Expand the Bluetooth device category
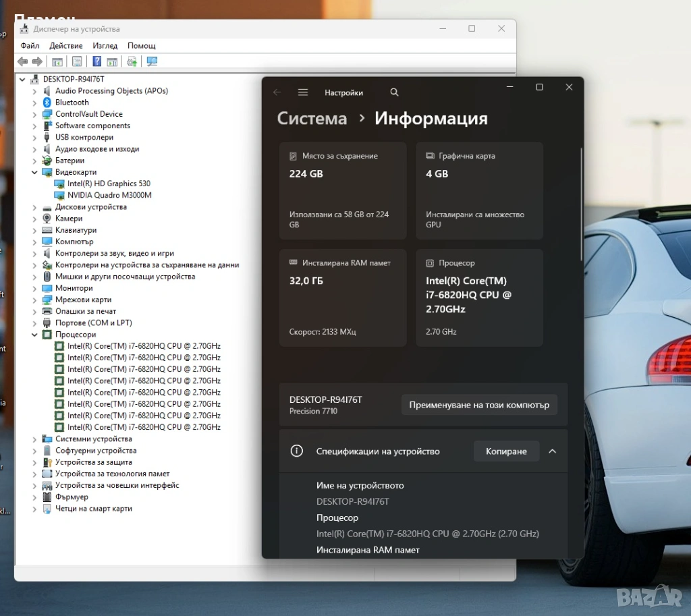Viewport: 691px width, 616px height. [x=34, y=103]
